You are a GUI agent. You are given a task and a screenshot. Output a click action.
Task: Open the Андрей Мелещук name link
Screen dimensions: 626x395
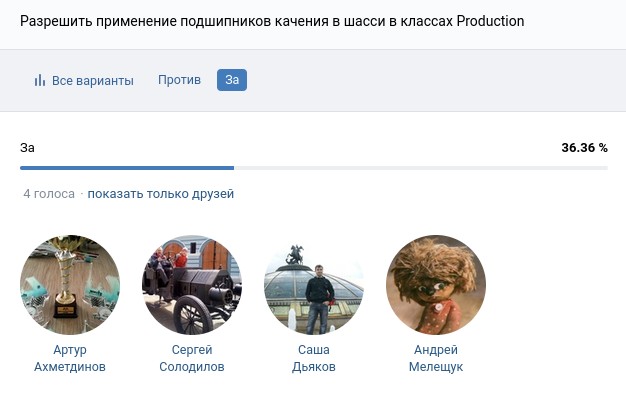(436, 358)
